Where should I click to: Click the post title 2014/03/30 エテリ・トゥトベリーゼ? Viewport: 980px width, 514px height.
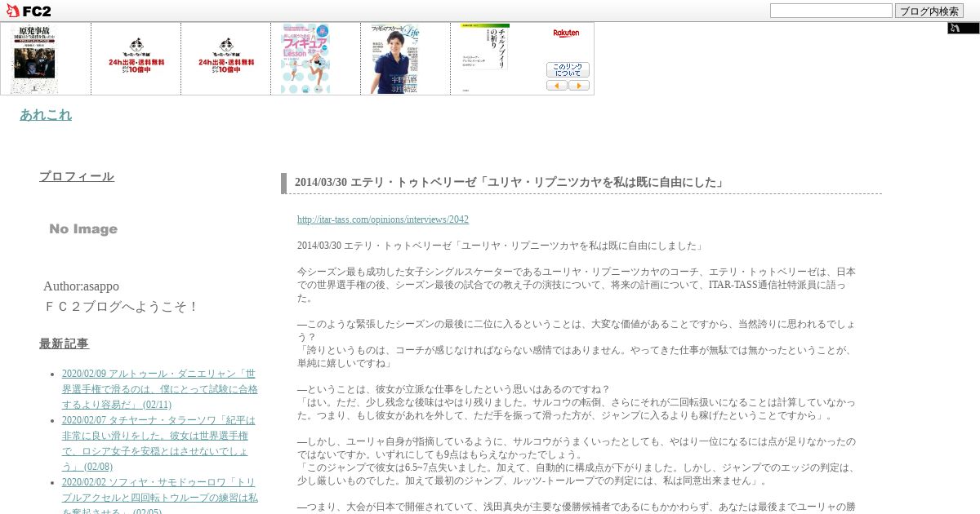pos(510,183)
